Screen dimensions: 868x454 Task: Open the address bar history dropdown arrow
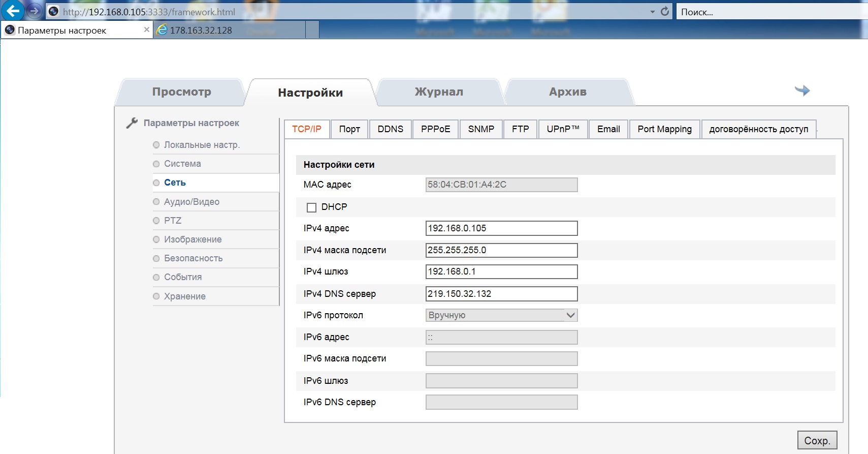point(653,12)
